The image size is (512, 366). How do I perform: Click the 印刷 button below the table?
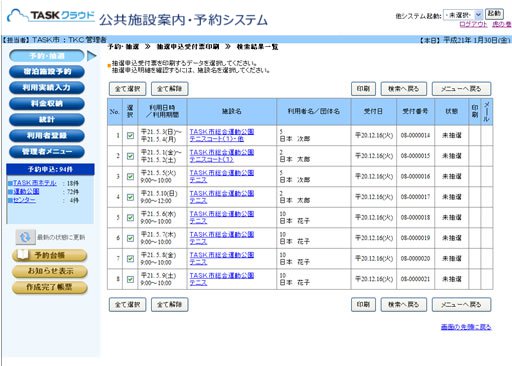(363, 305)
